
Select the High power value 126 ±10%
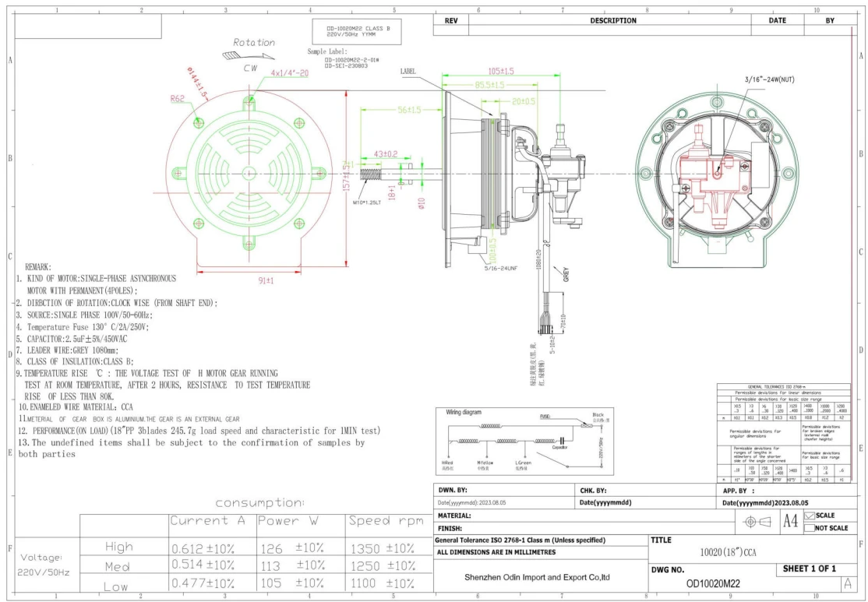point(292,549)
